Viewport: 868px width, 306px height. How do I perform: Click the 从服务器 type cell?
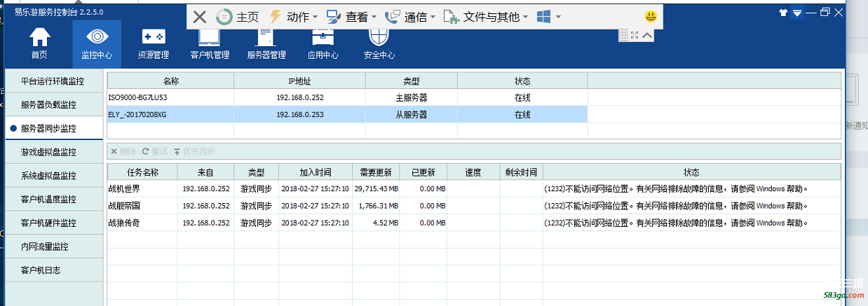[x=412, y=114]
